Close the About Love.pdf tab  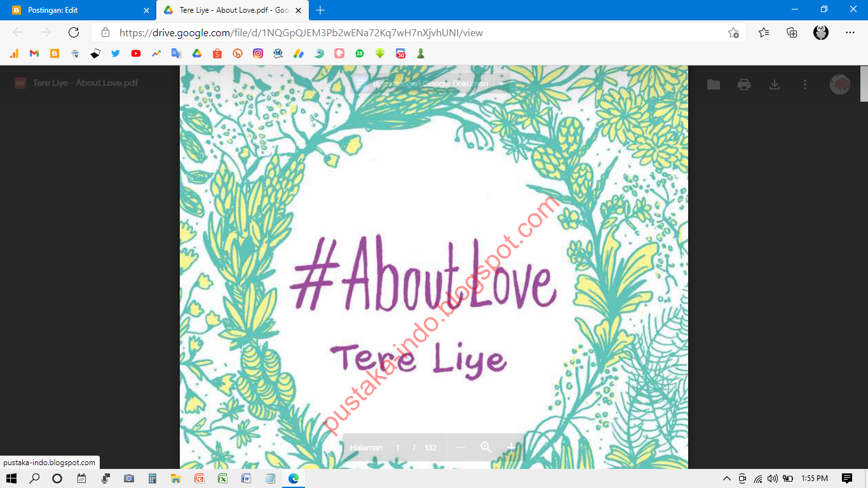click(298, 10)
